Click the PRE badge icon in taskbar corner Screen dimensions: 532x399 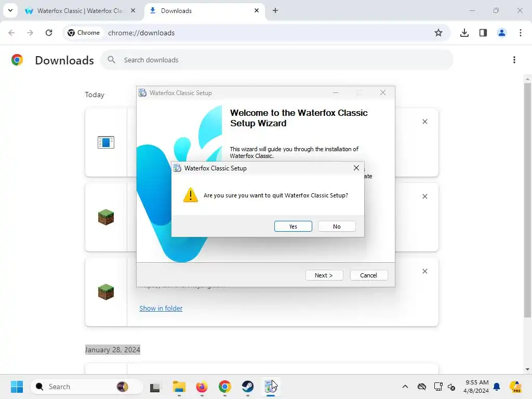click(x=515, y=387)
